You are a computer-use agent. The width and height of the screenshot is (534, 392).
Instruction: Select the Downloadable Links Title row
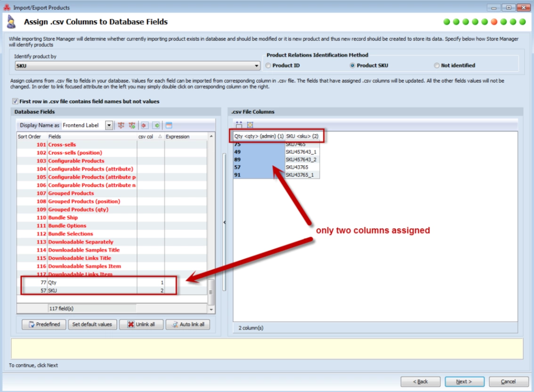click(112, 258)
